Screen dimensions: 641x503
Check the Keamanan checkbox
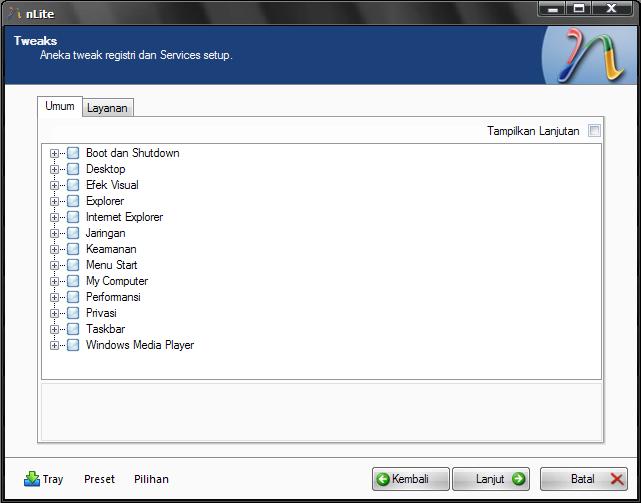click(73, 249)
